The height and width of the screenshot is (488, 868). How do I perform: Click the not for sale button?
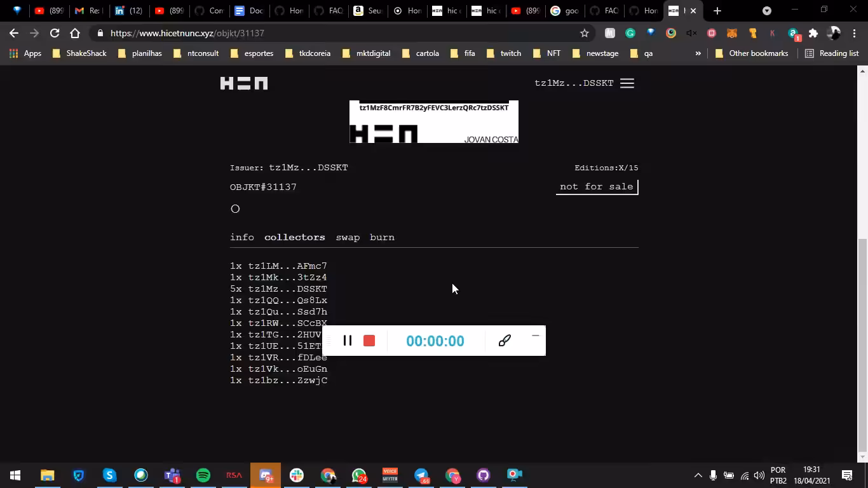pyautogui.click(x=597, y=187)
